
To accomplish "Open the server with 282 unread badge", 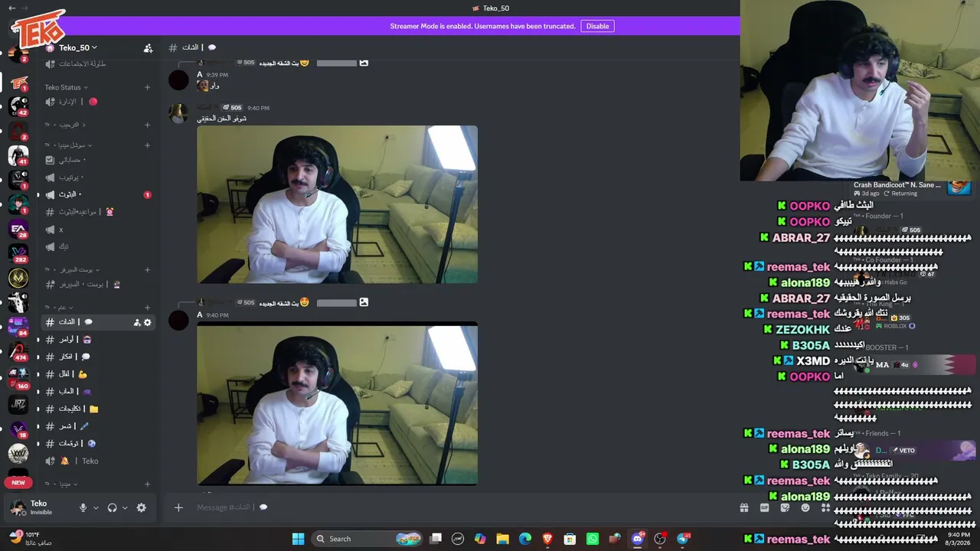I will [x=18, y=253].
